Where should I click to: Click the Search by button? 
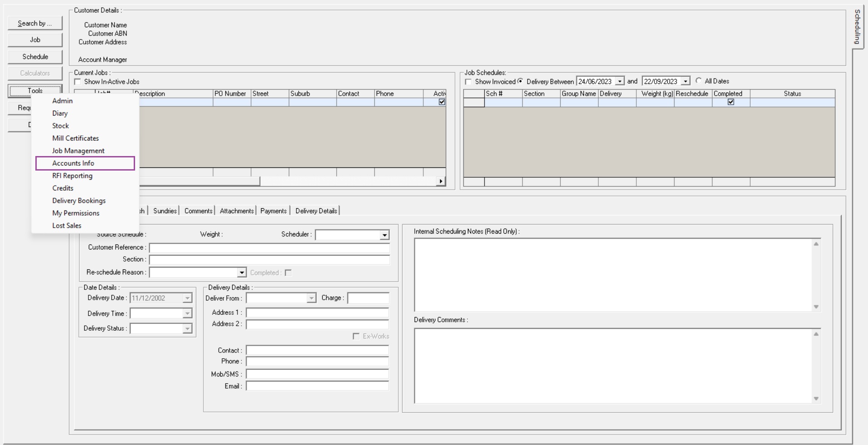coord(34,23)
